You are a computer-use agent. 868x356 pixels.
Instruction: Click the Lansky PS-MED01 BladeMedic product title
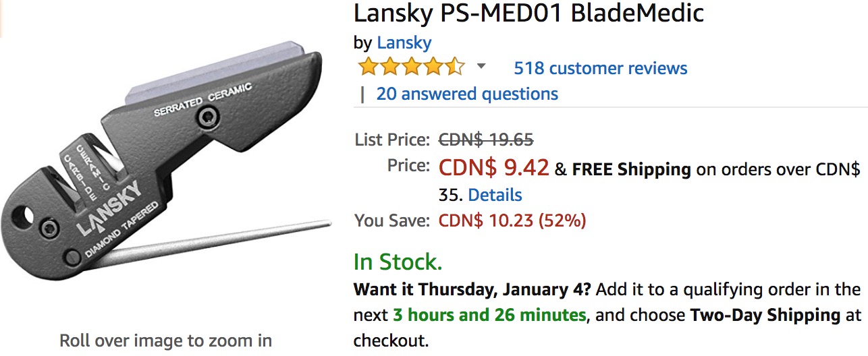[x=529, y=13]
